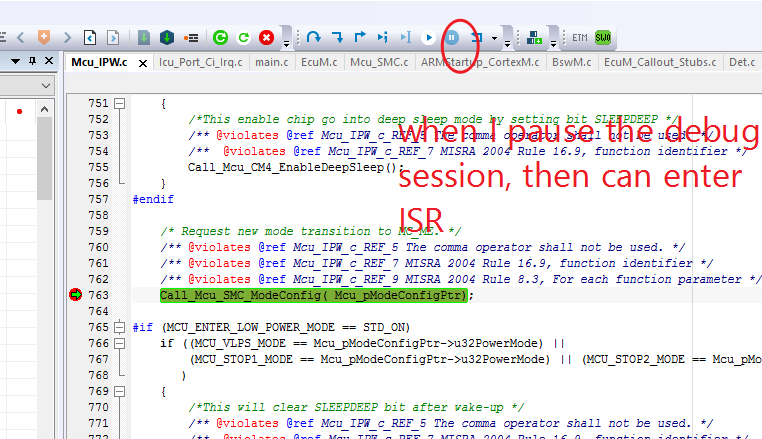Click the dark hexagon Debug without Downloading icon
The height and width of the screenshot is (439, 762).
pos(167,37)
